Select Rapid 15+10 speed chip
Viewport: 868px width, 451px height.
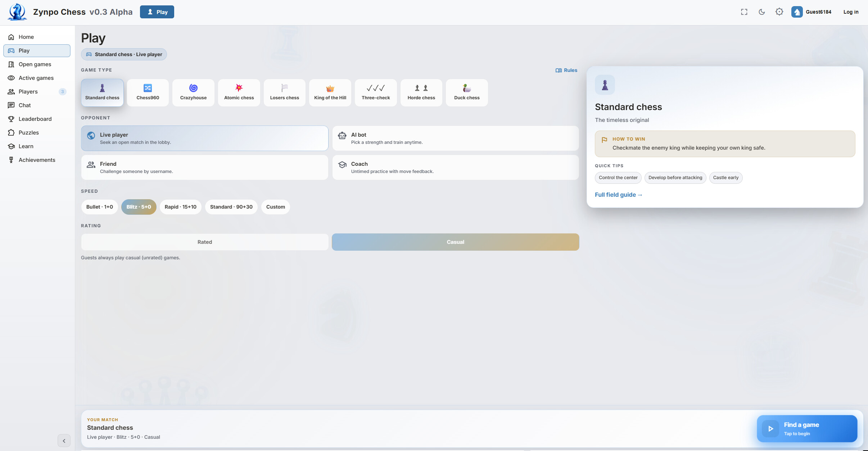[x=180, y=207]
